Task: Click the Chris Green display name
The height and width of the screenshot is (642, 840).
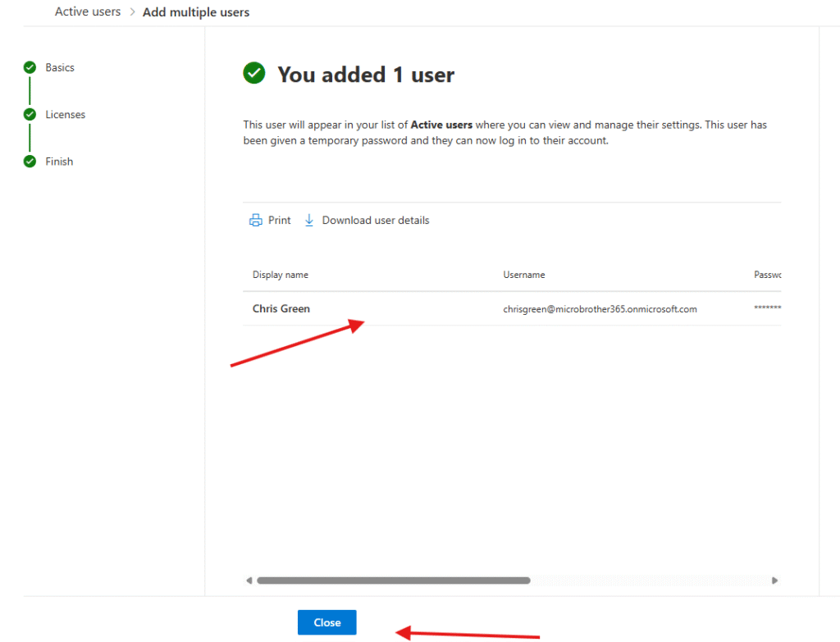Action: 281,309
